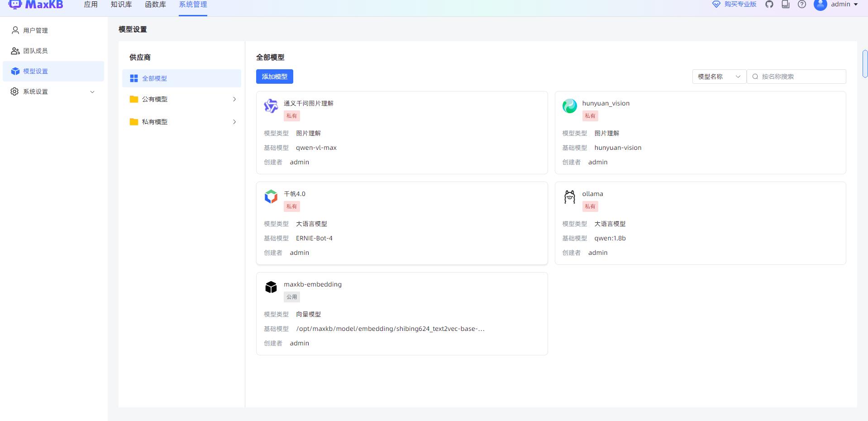
Task: Select 私有模型 in supplier list
Action: (x=181, y=122)
